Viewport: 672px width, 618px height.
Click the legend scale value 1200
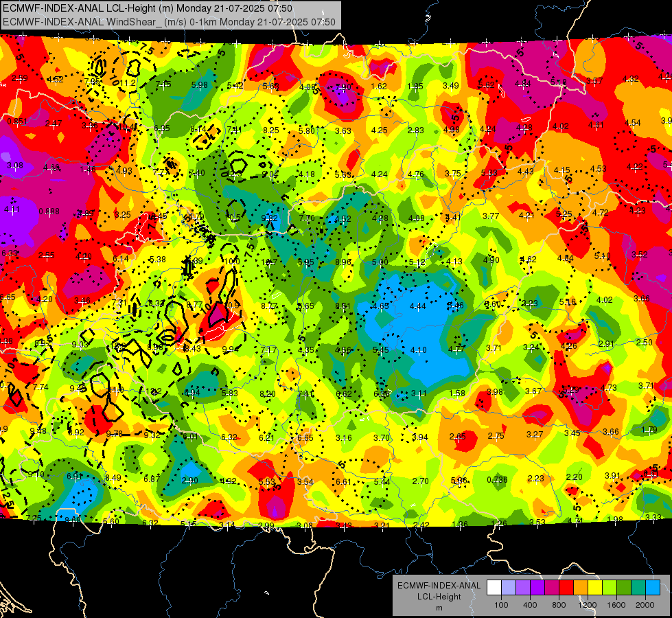(588, 605)
